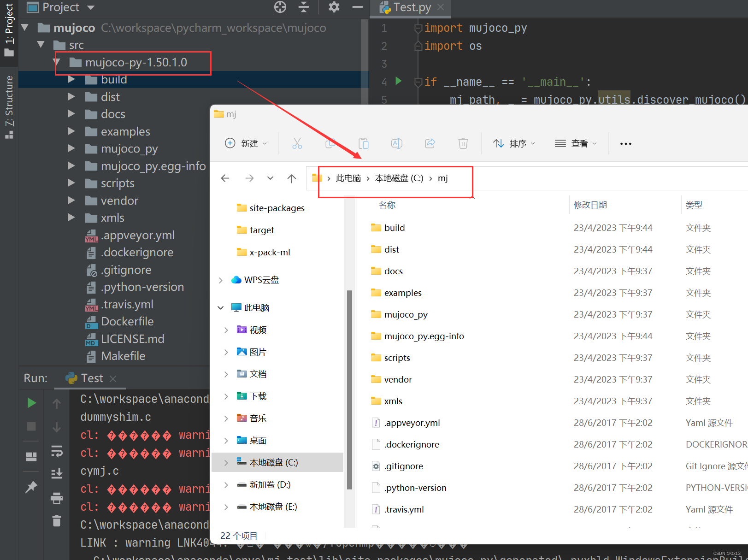The width and height of the screenshot is (748, 560).
Task: Collapse the src folder in Project tree
Action: (x=41, y=45)
